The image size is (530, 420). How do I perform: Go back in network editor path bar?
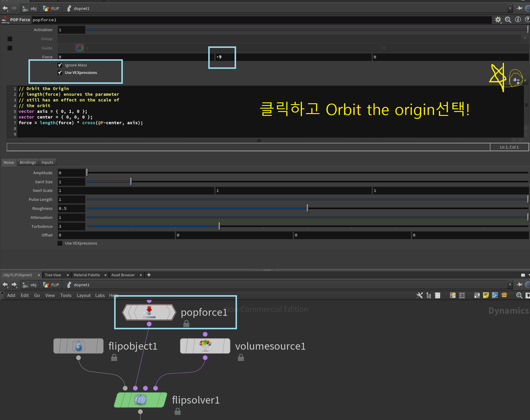5,285
